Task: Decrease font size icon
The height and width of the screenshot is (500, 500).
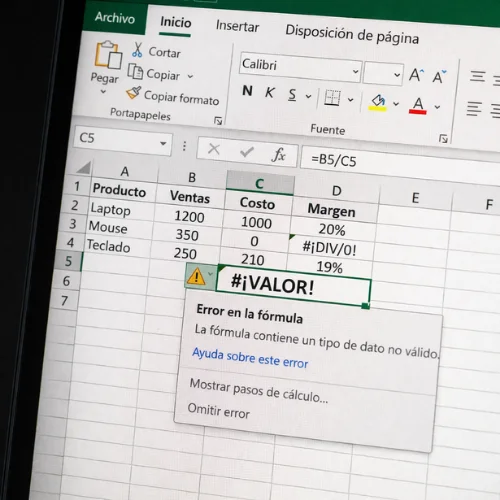Action: click(x=439, y=77)
